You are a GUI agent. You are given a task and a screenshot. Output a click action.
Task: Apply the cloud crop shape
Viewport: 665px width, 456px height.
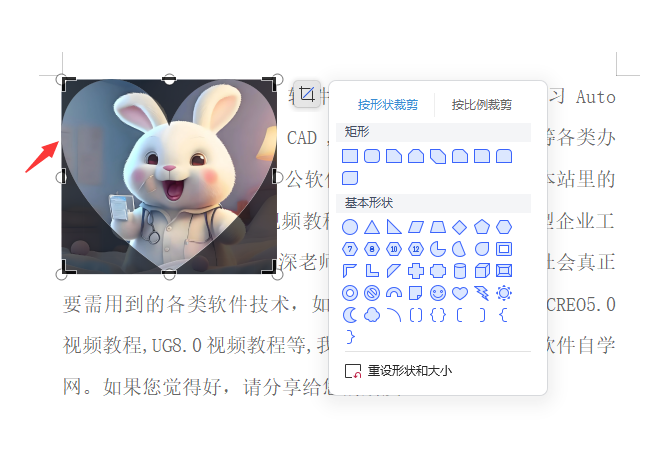pos(372,315)
